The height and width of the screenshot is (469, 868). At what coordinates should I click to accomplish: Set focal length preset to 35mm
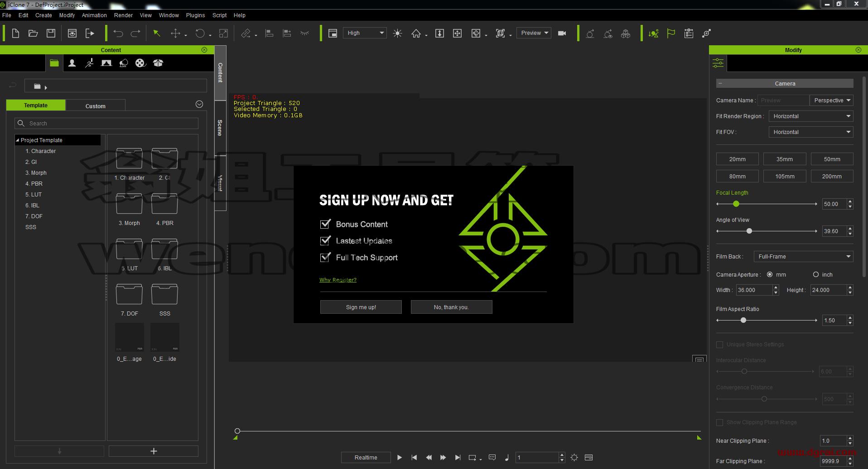[x=785, y=159]
